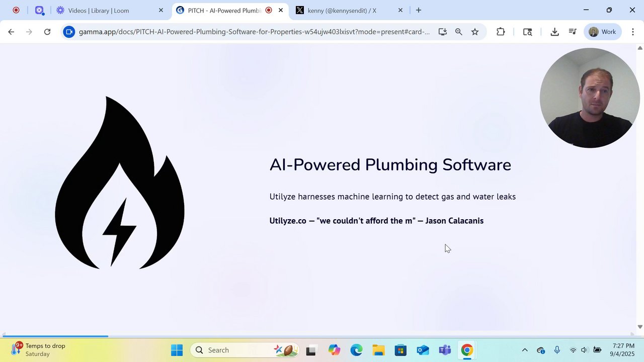Screen dimensions: 644x362
Task: Close the kenny X tab
Action: 401,10
